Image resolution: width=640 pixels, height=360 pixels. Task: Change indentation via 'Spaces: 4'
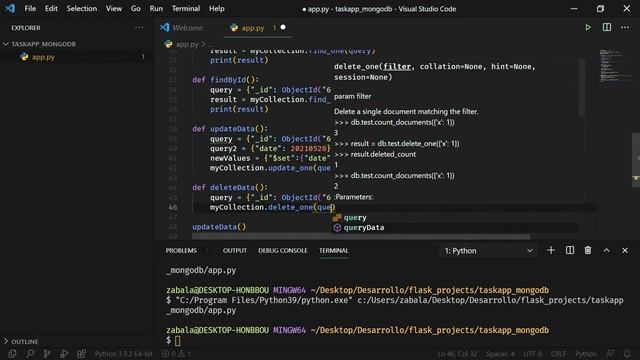[x=500, y=354]
